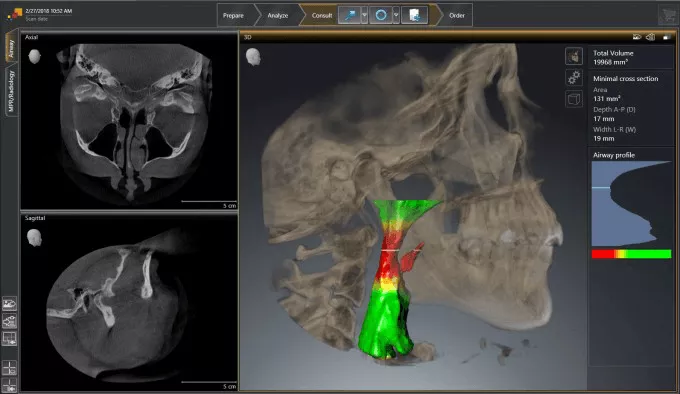Toggle the clipping icon in 3D view header

click(651, 37)
